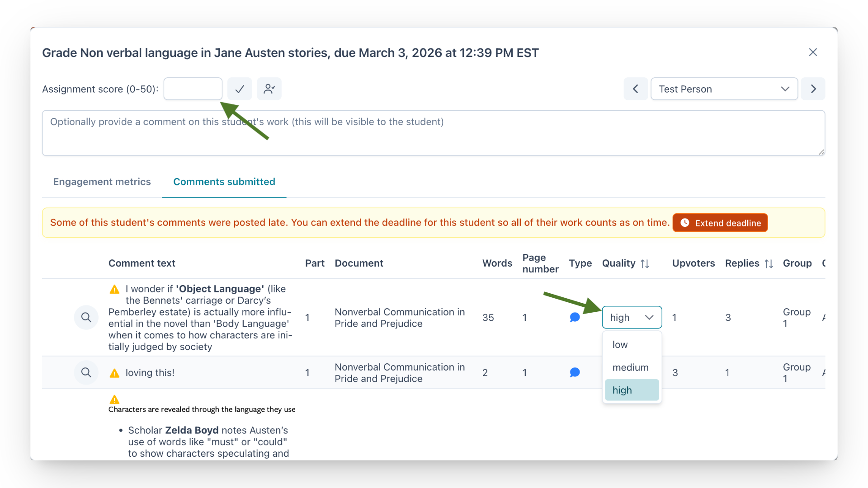Image resolution: width=868 pixels, height=488 pixels.
Task: Click the person-check icon beside score
Action: point(269,89)
